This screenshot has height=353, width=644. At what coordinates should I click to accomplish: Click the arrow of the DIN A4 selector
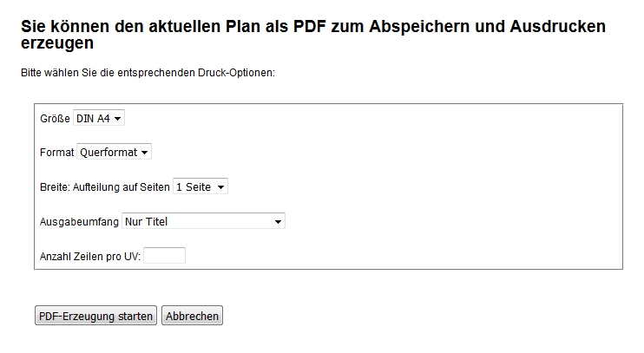[x=118, y=118]
